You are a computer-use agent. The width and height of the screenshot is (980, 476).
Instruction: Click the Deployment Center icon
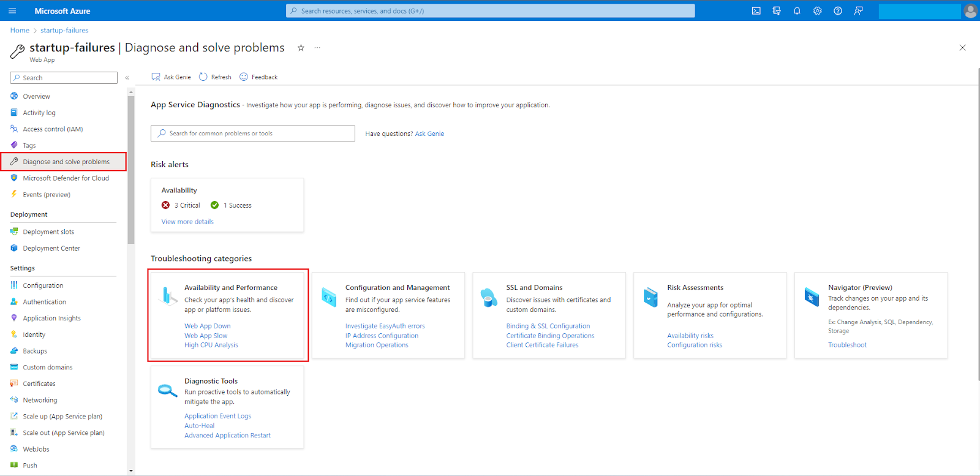14,248
